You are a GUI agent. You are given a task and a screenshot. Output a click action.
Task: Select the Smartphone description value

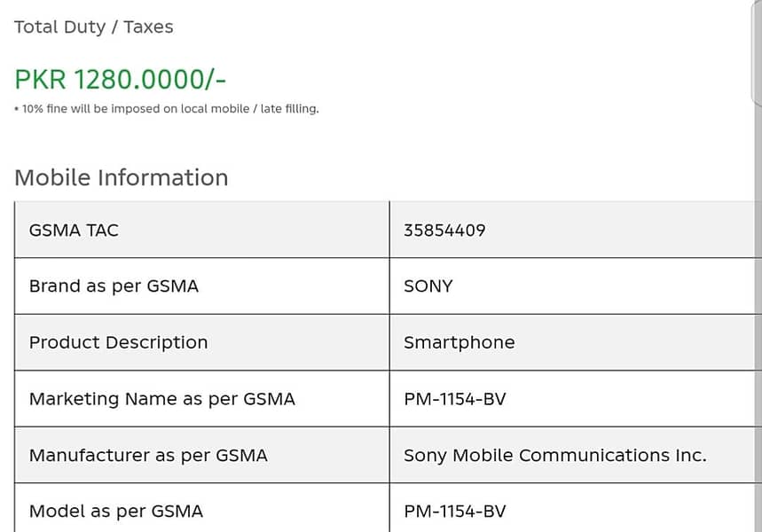point(460,343)
